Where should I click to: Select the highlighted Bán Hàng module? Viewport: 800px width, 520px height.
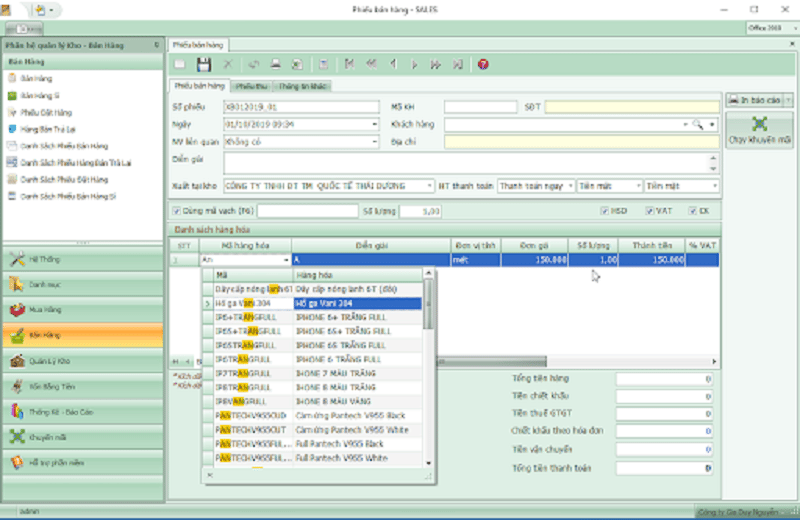tap(83, 335)
